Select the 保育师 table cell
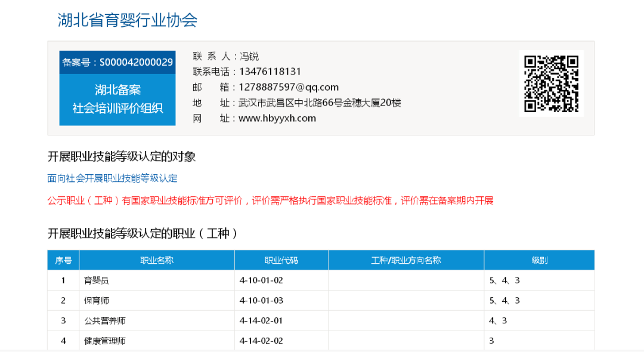The height and width of the screenshot is (352, 644). click(x=157, y=300)
